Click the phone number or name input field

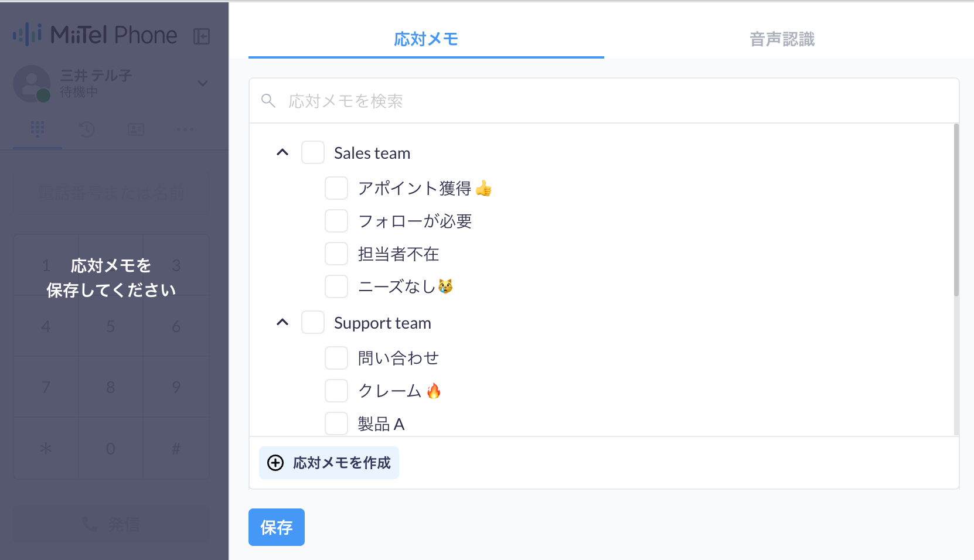click(x=111, y=192)
